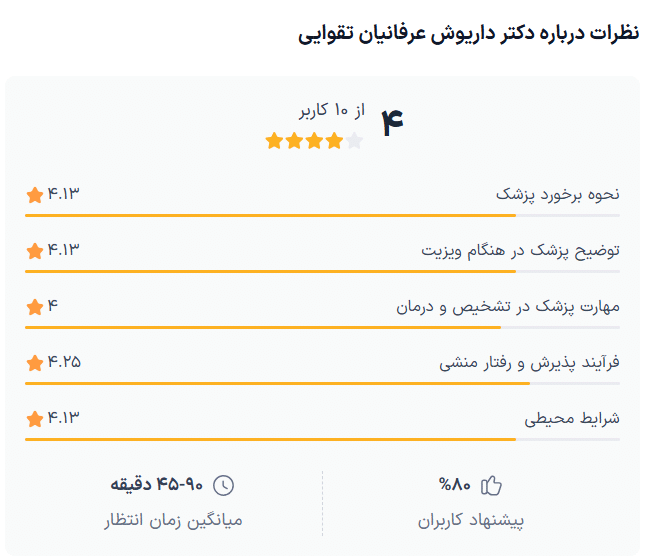Click the first gold star of overall rating
The width and height of the screenshot is (650, 558).
point(274,141)
